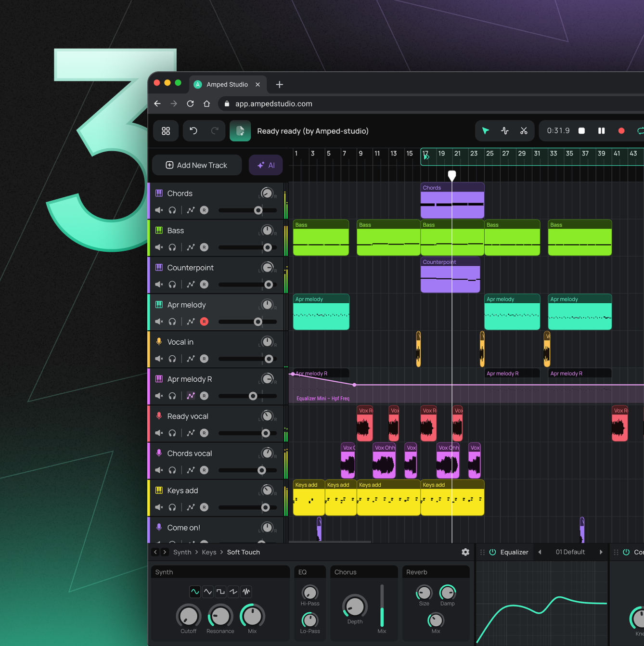
Task: Click the undo arrow icon
Action: 193,131
